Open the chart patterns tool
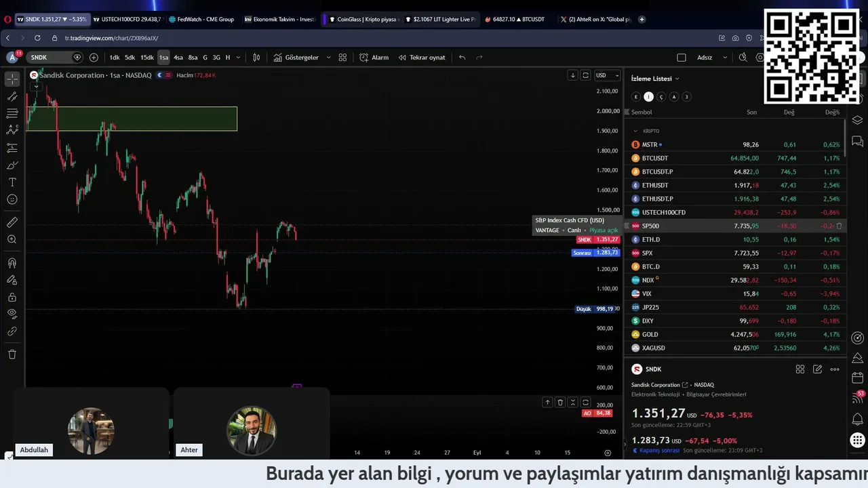The width and height of the screenshot is (868, 488). pyautogui.click(x=12, y=130)
